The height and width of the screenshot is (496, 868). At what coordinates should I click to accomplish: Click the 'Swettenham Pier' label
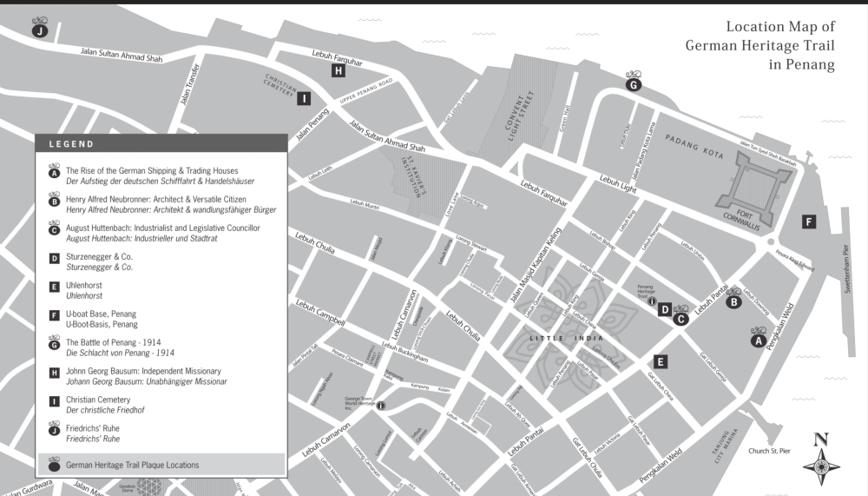(x=845, y=268)
